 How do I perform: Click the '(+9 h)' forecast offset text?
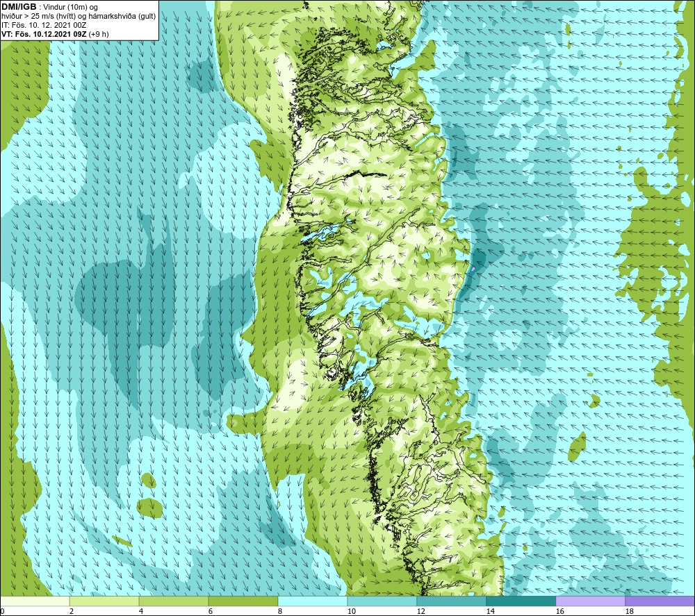pos(99,34)
